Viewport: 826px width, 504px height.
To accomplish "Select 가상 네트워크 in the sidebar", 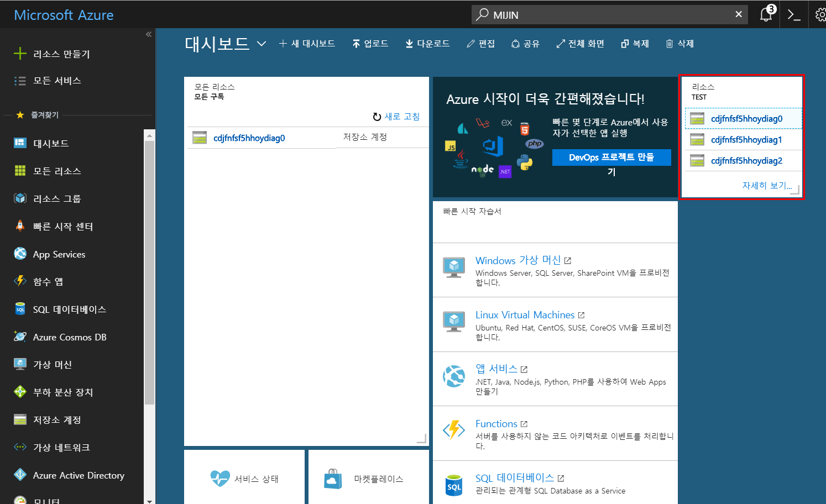I will coord(61,448).
